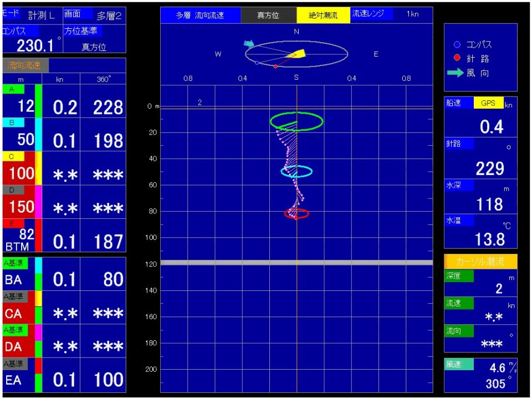Open the 計測 L mode value
The width and height of the screenshot is (532, 399).
tap(41, 16)
